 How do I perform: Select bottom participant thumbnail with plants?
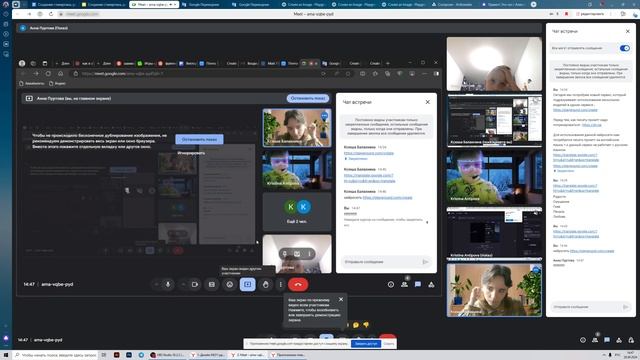(494, 290)
